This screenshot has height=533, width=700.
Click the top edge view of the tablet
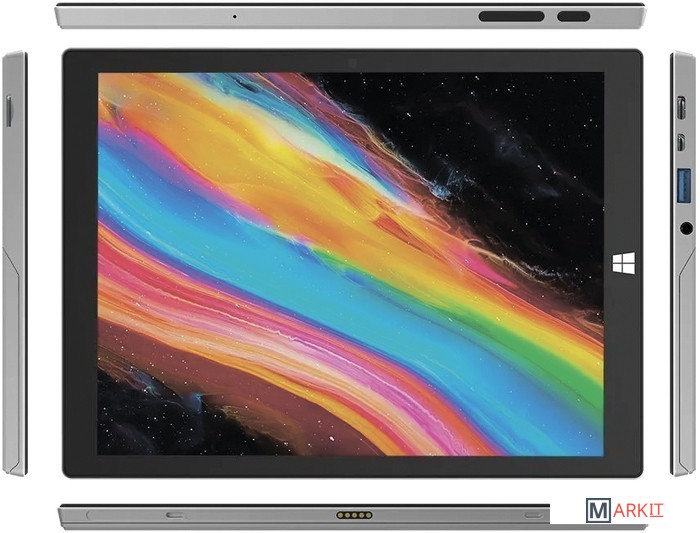(350, 16)
